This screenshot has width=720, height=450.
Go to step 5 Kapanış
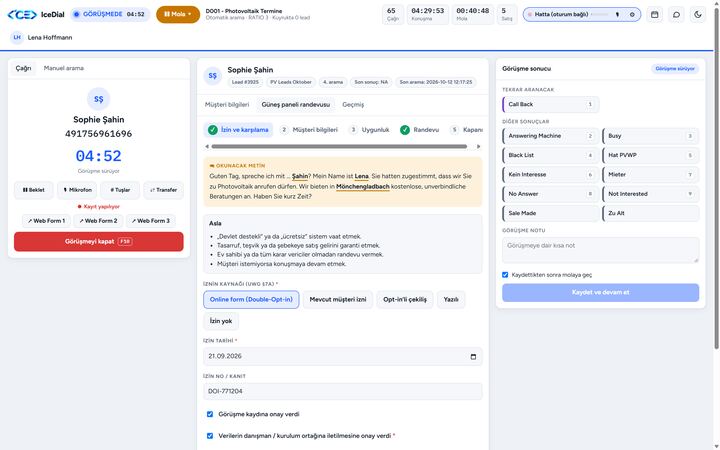pyautogui.click(x=466, y=130)
